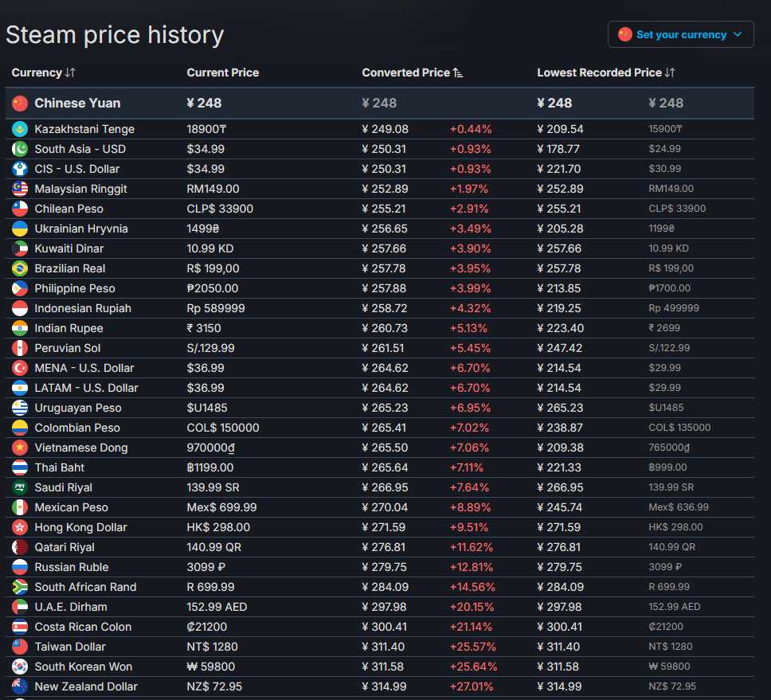Click the Vietnamese Dong flag icon

20,448
